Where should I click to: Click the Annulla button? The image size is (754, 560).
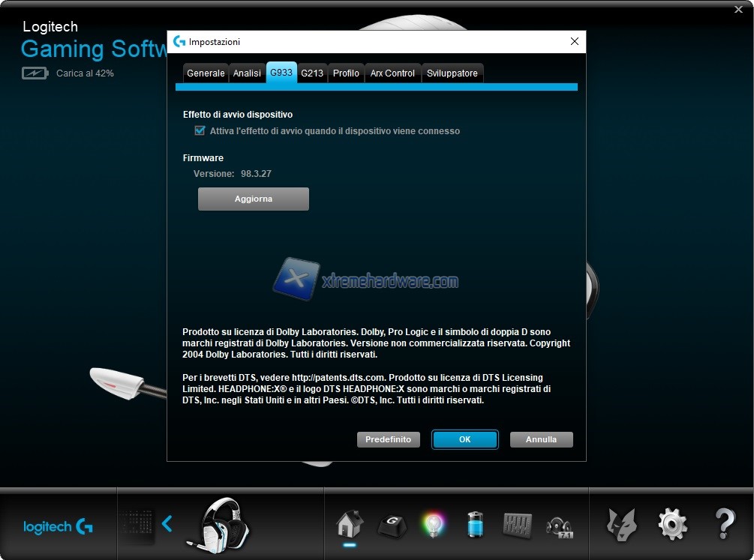pos(541,439)
